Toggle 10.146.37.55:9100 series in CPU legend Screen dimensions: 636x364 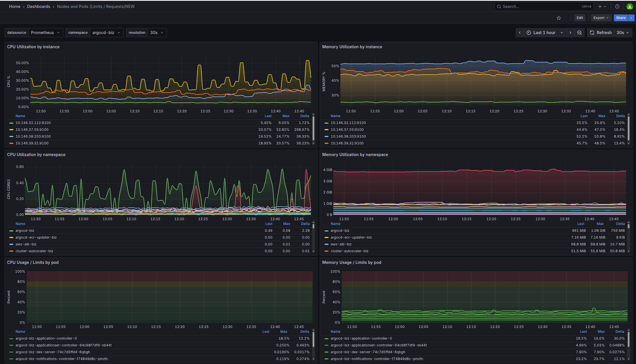coord(32,130)
